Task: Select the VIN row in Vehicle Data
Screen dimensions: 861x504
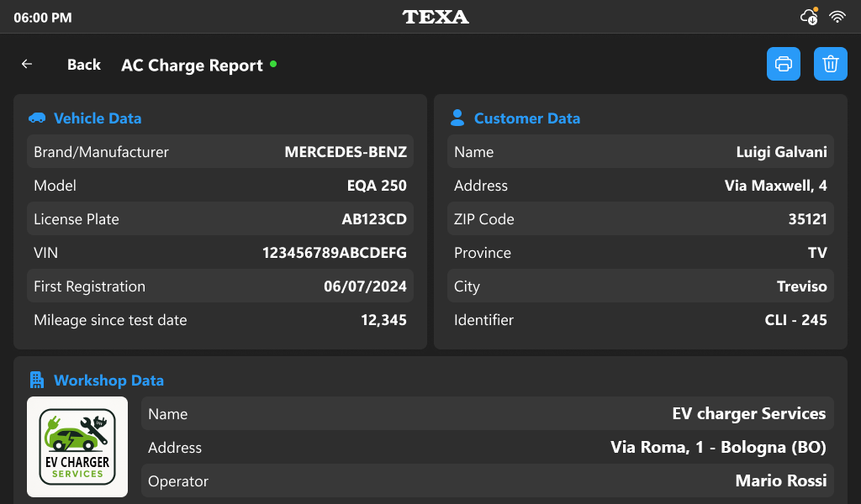Action: [x=220, y=253]
